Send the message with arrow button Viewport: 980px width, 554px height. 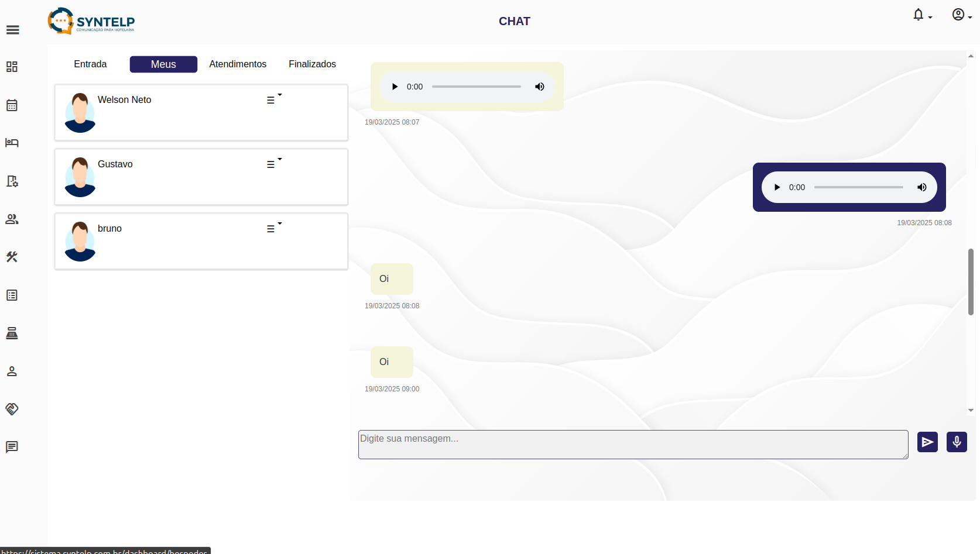pos(927,442)
